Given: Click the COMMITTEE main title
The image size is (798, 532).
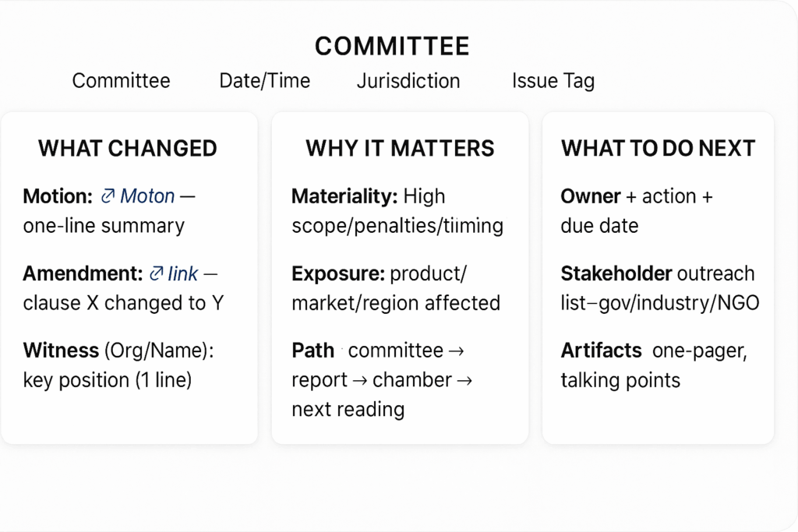Looking at the screenshot, I should (392, 46).
